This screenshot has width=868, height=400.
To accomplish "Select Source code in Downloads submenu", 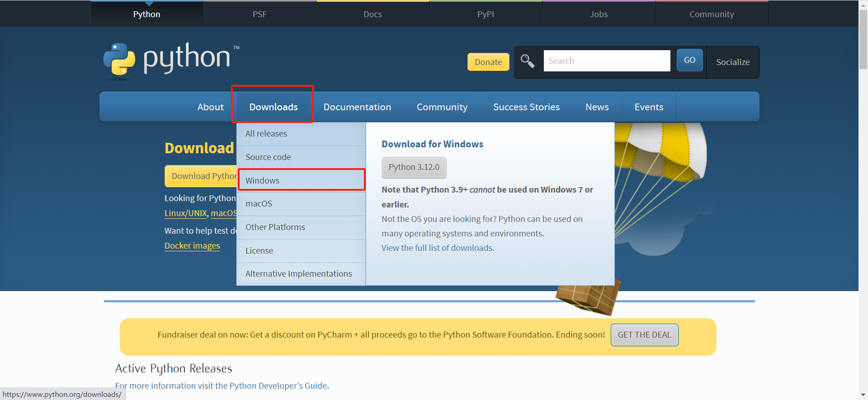I will pyautogui.click(x=301, y=157).
